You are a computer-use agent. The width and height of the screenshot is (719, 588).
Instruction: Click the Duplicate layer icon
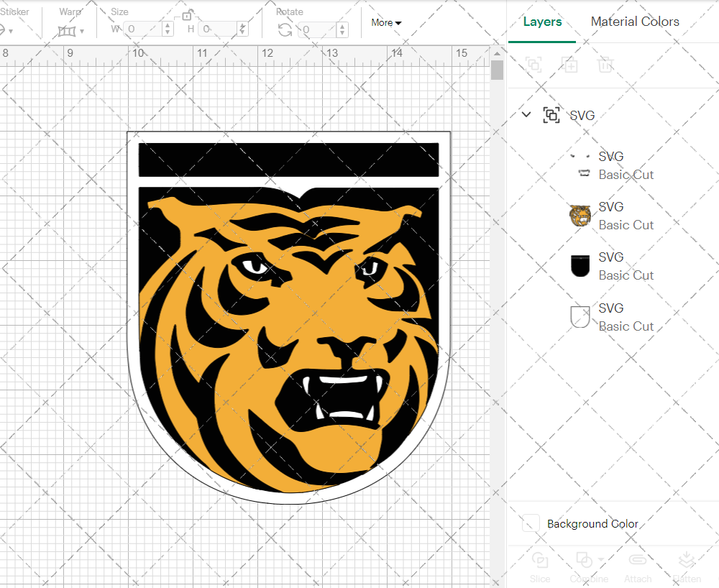(570, 65)
